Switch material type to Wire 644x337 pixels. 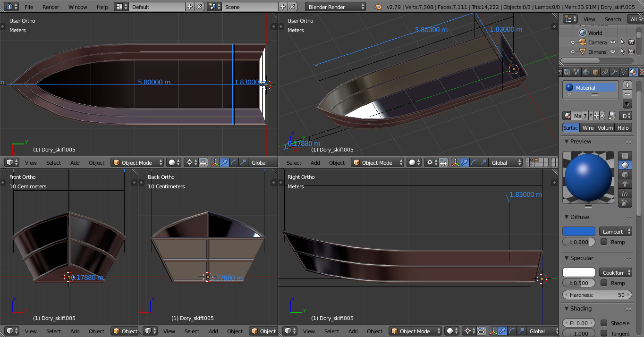point(588,128)
